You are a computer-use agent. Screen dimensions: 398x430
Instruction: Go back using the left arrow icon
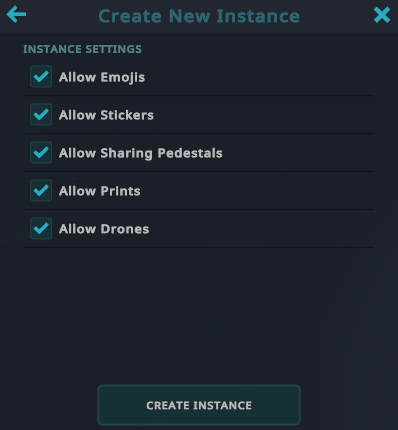[x=16, y=14]
